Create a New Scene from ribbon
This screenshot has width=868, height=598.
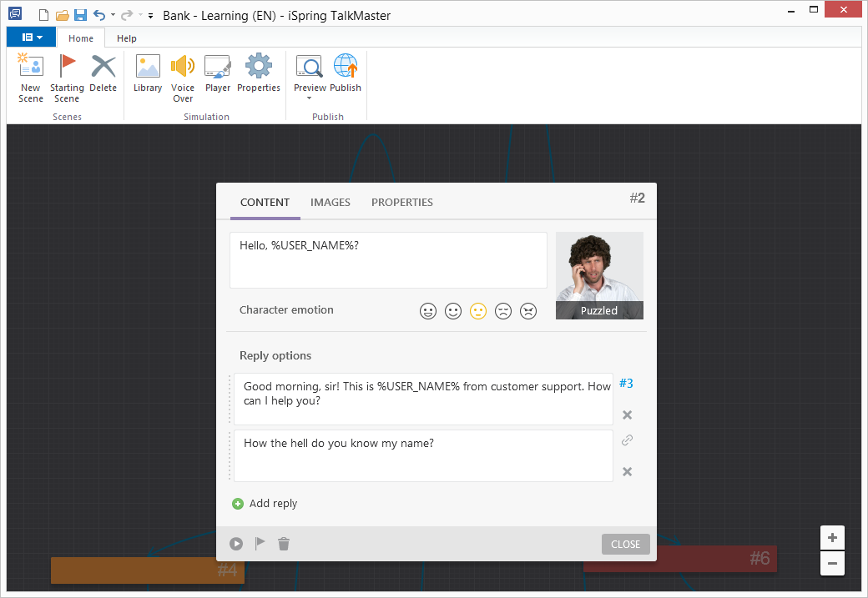click(30, 78)
